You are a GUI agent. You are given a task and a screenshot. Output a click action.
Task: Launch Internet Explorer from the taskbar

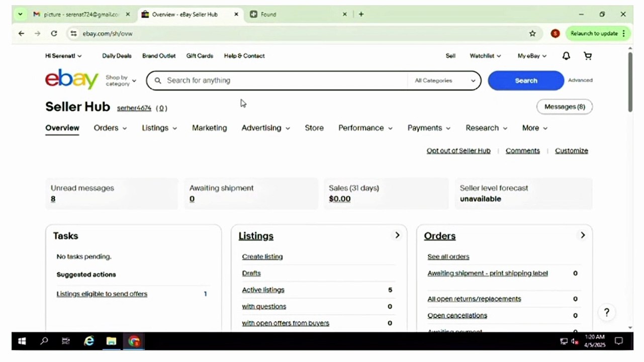pos(89,341)
